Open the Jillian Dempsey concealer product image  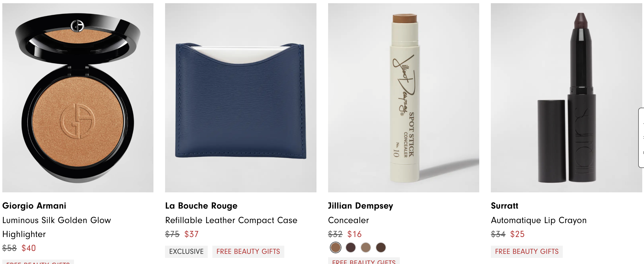[x=404, y=98]
